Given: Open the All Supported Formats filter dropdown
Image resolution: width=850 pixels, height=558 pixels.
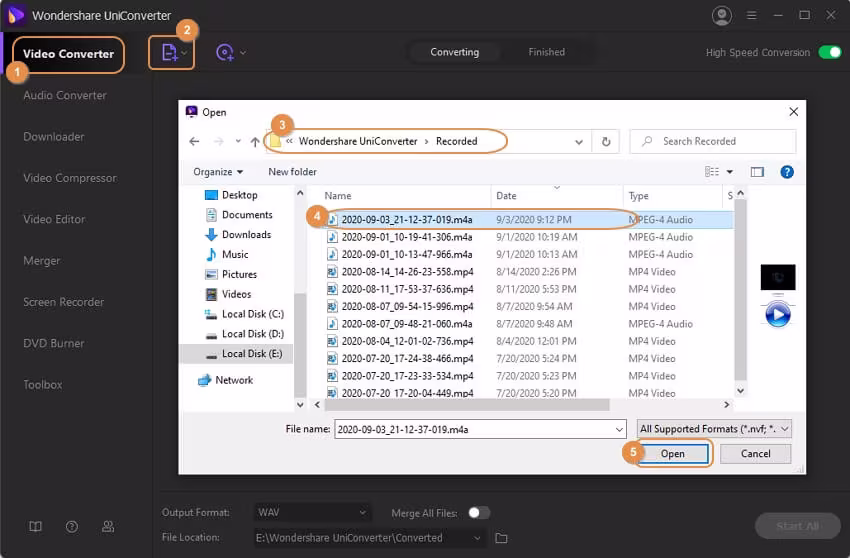Looking at the screenshot, I should [714, 429].
